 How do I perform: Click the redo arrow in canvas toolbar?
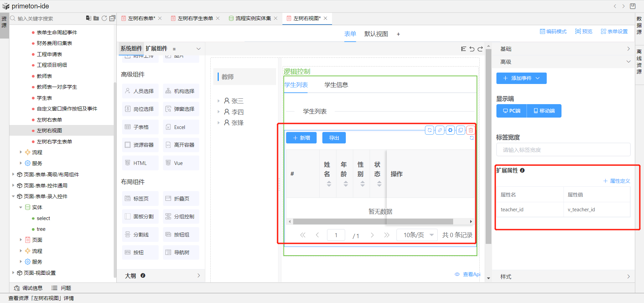tap(480, 49)
